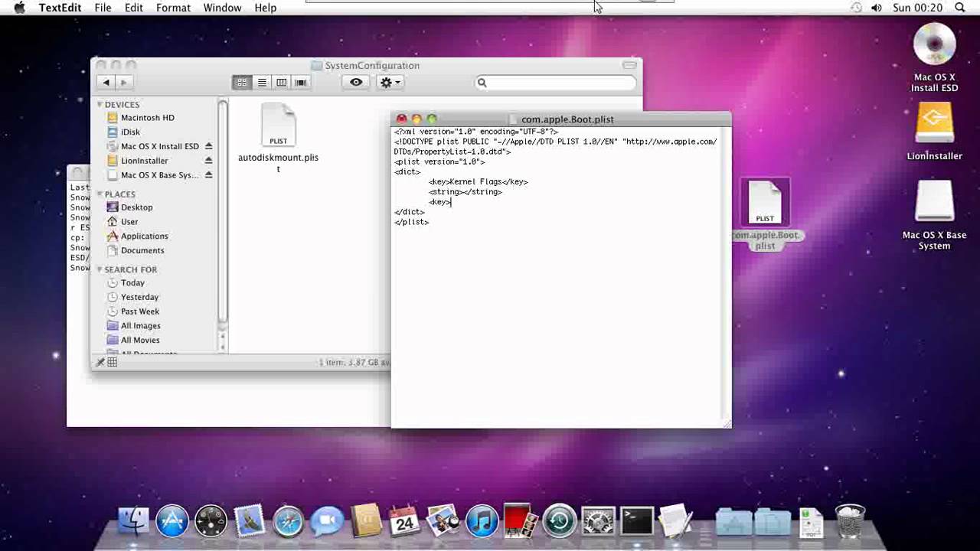980x551 pixels.
Task: Select All Images in sidebar
Action: pyautogui.click(x=141, y=326)
